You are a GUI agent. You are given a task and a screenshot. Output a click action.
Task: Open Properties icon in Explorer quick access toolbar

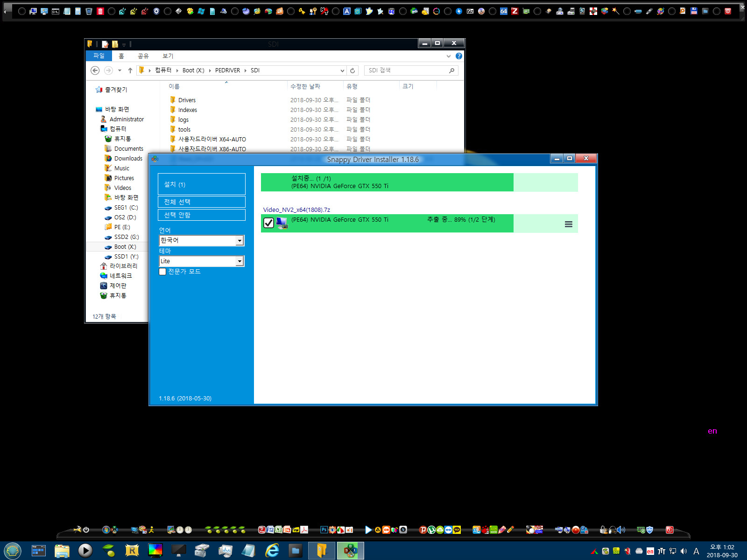(105, 44)
